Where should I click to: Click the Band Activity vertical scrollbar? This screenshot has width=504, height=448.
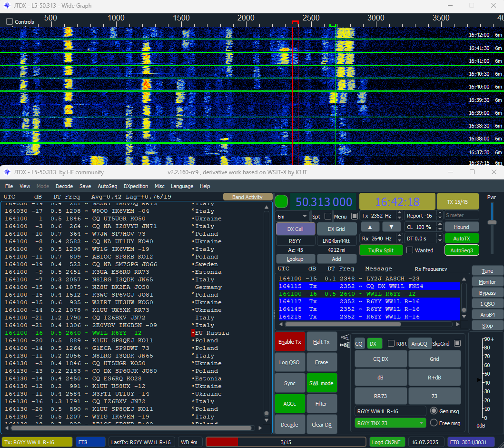[267, 314]
